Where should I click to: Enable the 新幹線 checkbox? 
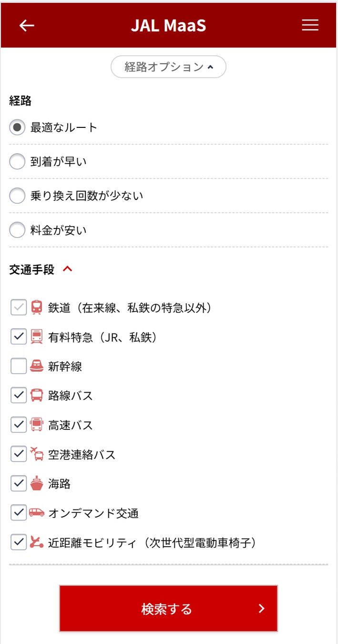[x=19, y=366]
